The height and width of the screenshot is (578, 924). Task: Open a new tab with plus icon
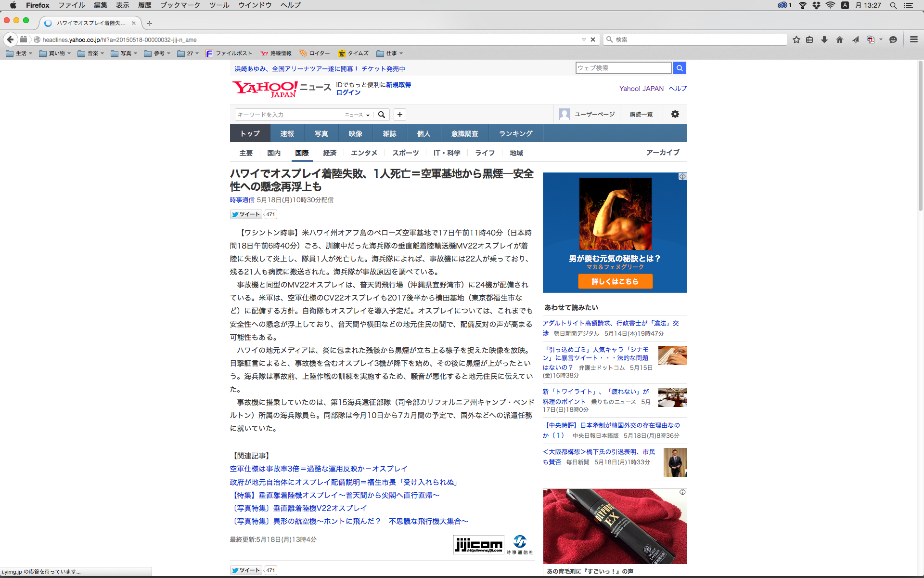coord(150,23)
